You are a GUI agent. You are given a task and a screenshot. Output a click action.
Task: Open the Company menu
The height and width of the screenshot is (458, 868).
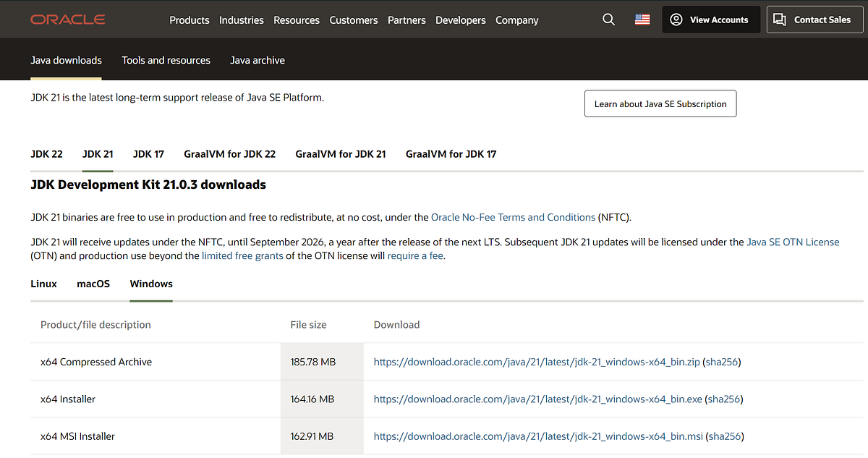tap(517, 20)
